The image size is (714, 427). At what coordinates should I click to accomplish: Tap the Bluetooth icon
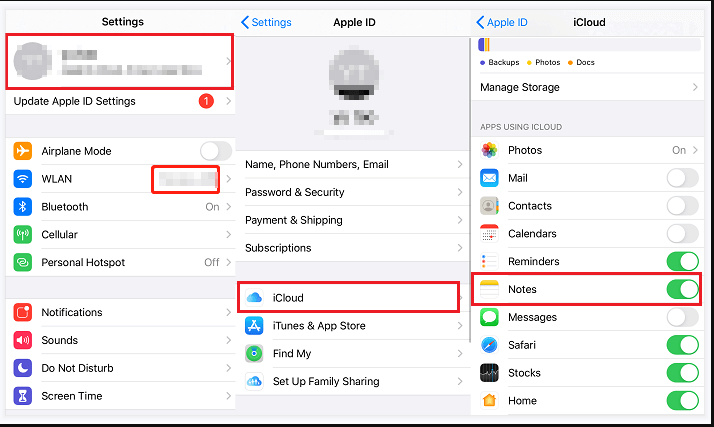(x=23, y=207)
